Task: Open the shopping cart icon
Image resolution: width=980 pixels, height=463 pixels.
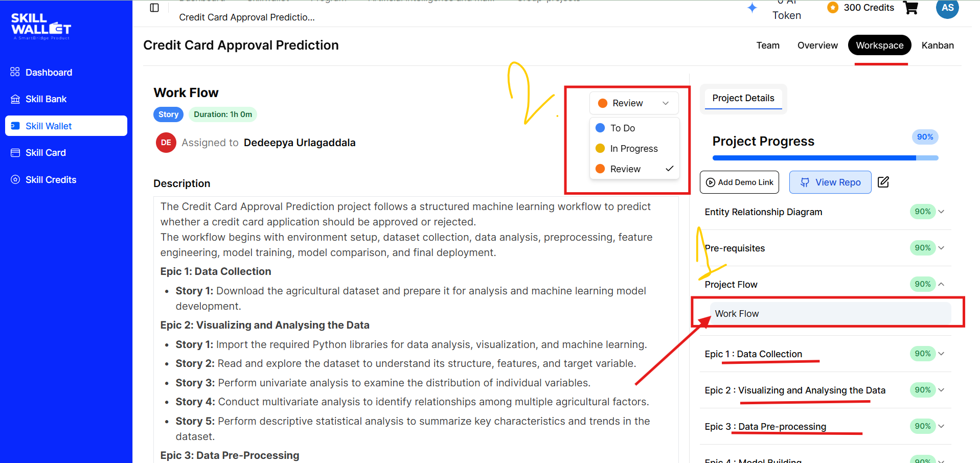Action: 910,8
